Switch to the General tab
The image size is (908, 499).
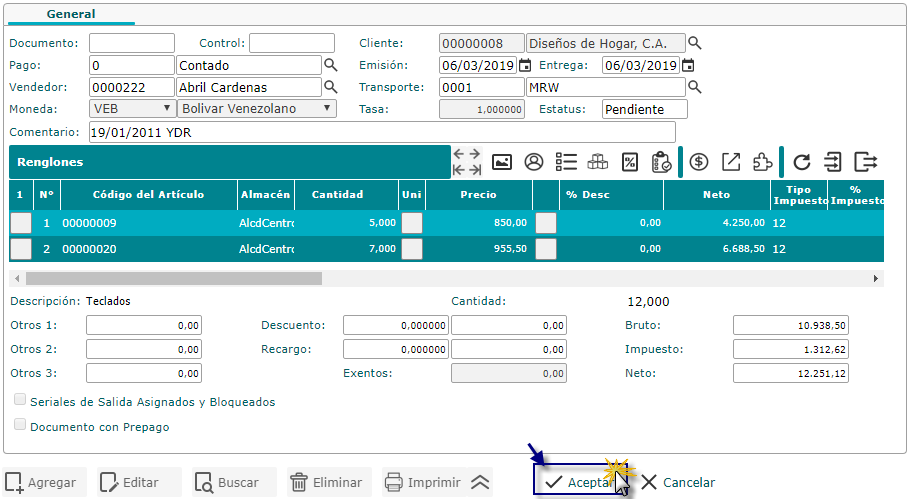click(71, 15)
